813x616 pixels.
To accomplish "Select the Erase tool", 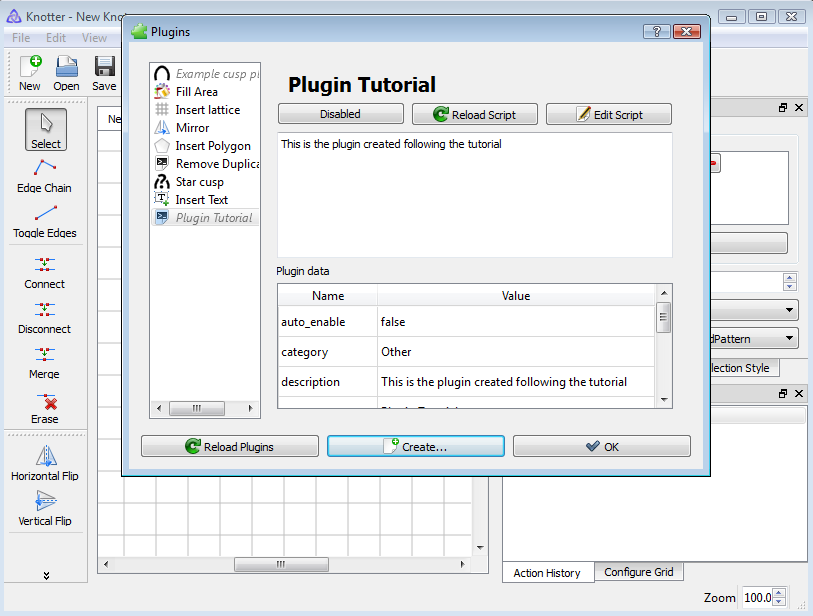I will coord(45,408).
